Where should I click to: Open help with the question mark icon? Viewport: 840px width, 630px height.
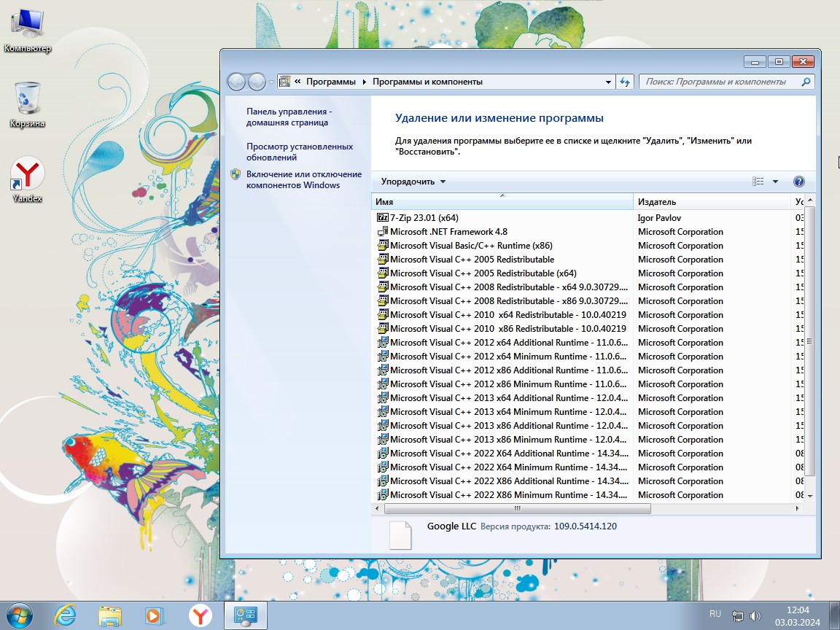(x=798, y=182)
